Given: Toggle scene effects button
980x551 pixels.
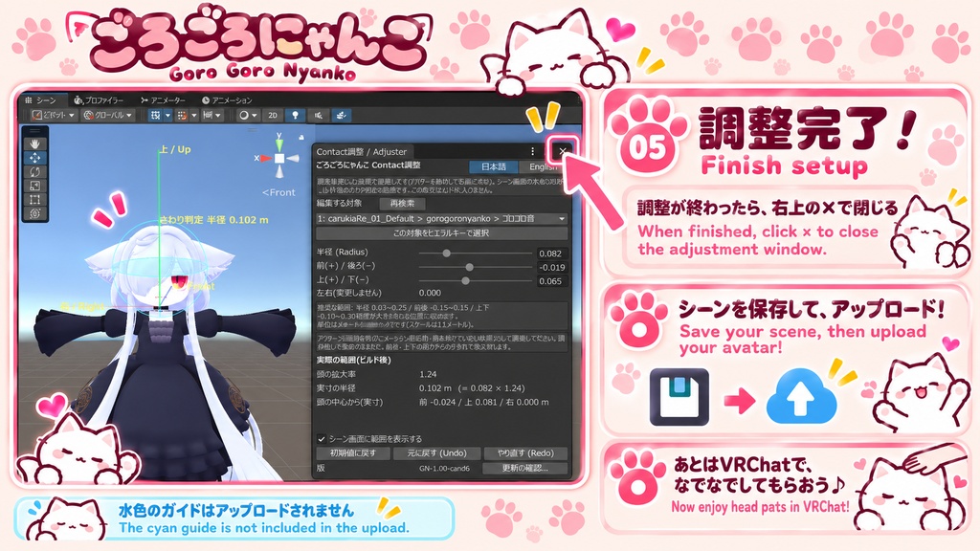Looking at the screenshot, I should pyautogui.click(x=342, y=115).
